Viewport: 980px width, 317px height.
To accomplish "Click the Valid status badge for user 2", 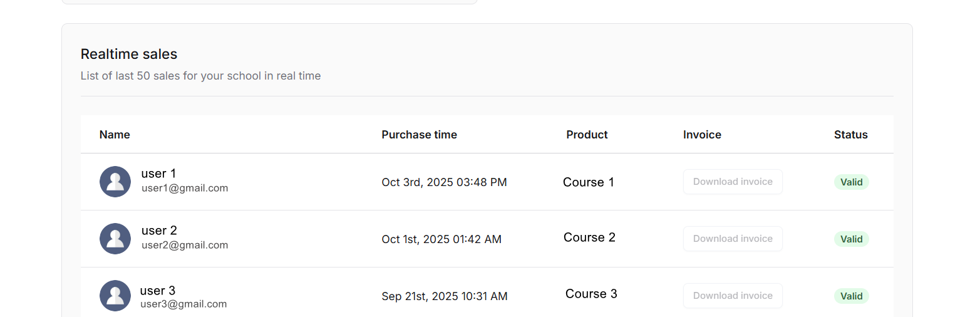I will [x=851, y=239].
